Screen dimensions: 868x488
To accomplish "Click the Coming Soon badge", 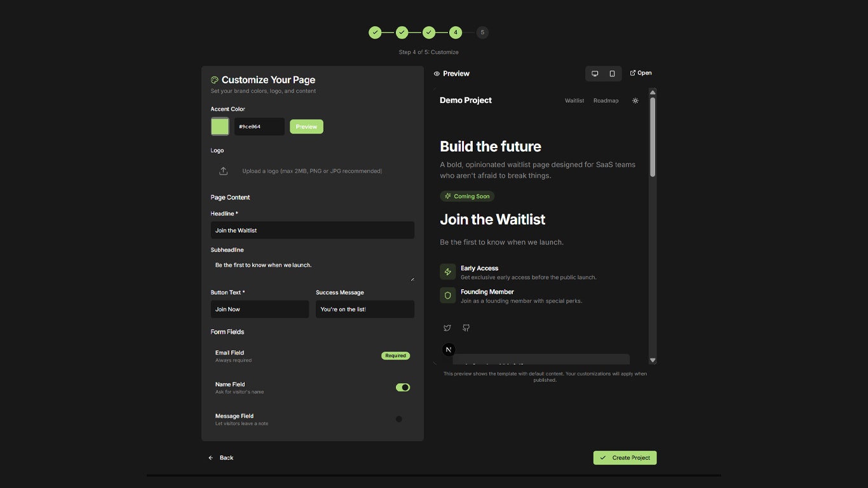I will 467,196.
